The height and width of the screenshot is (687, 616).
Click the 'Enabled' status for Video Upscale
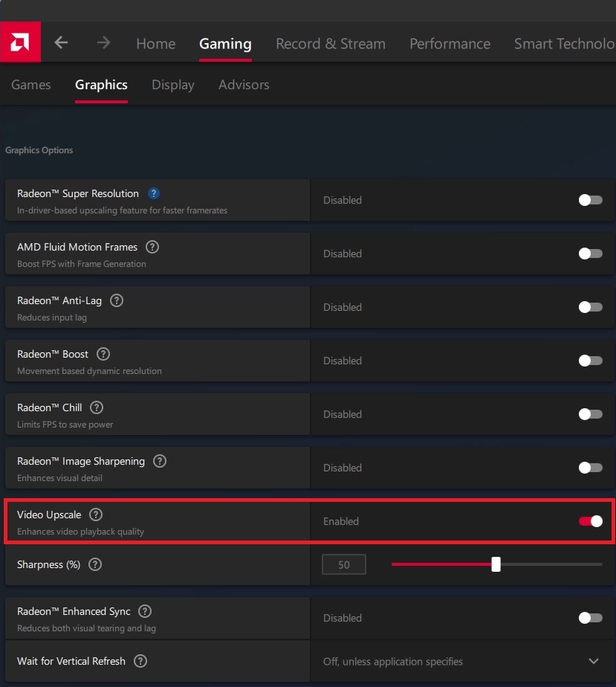tap(341, 521)
